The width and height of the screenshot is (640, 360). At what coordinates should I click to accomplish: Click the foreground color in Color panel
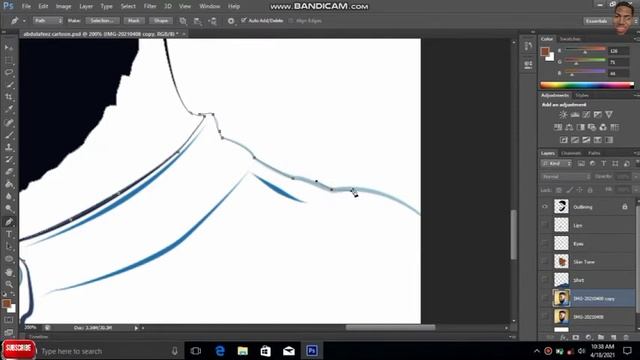click(x=544, y=51)
